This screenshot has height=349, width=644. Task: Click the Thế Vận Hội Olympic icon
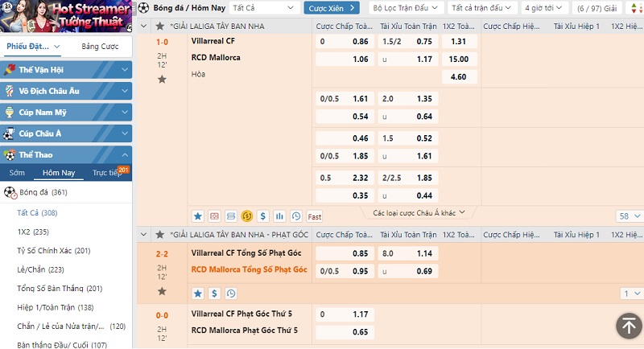tap(10, 70)
